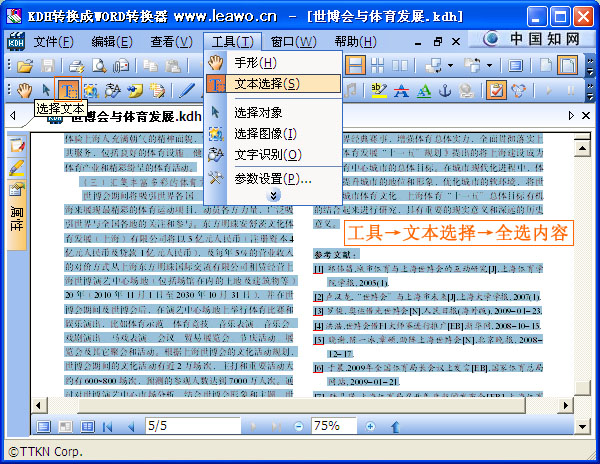Screen dimensions: 600x464
Task: Click the zoom in plus button
Action: click(370, 426)
